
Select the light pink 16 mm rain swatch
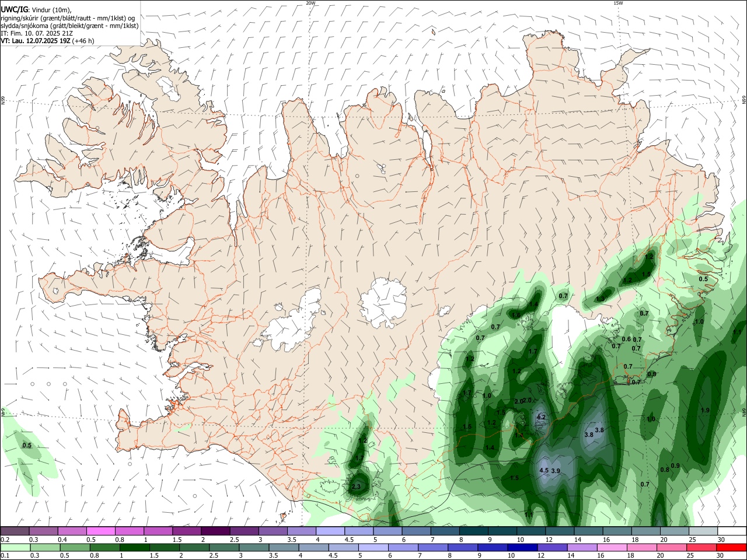(612, 547)
